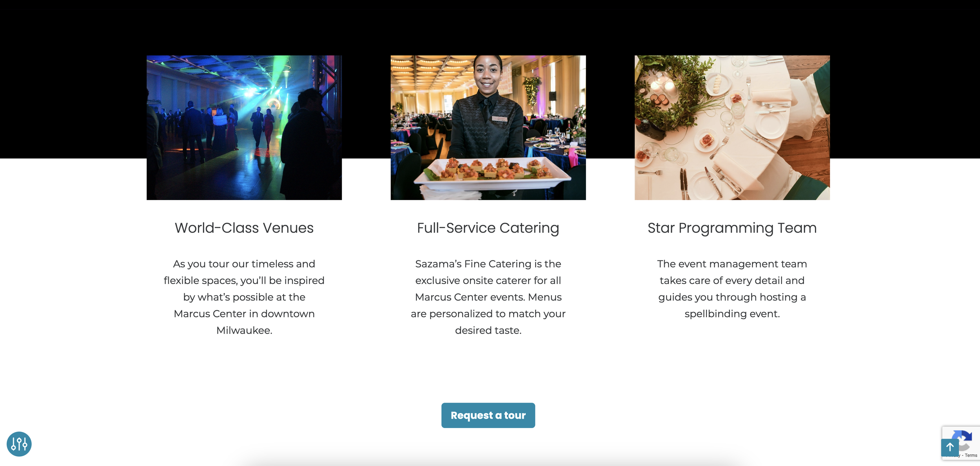
Task: Click the word Milwaukee in venues text
Action: pos(243,331)
